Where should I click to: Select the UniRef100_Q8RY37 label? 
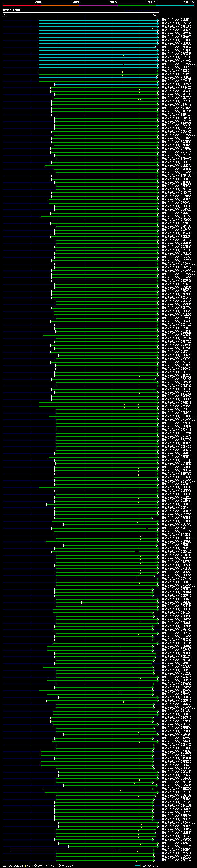(177, 389)
